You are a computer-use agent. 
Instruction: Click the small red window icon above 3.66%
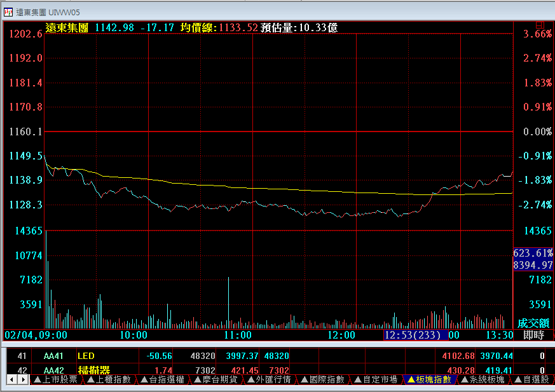[540, 24]
